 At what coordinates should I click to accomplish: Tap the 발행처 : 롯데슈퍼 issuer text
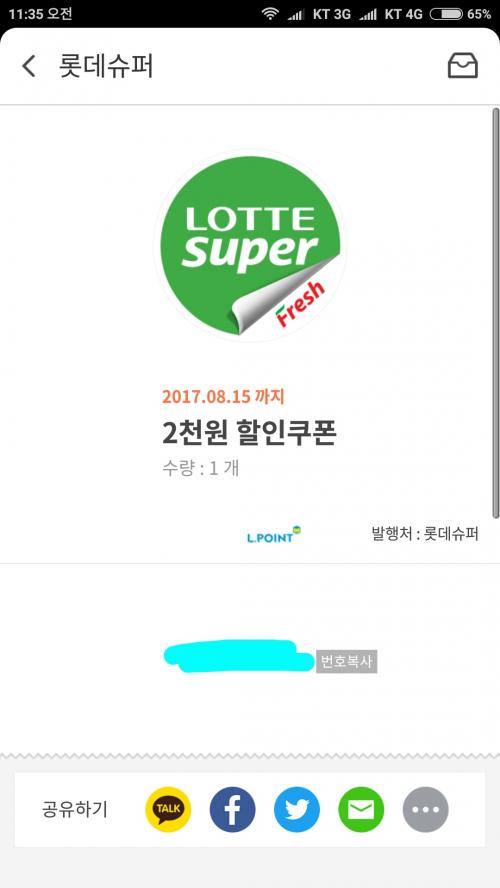[x=425, y=533]
